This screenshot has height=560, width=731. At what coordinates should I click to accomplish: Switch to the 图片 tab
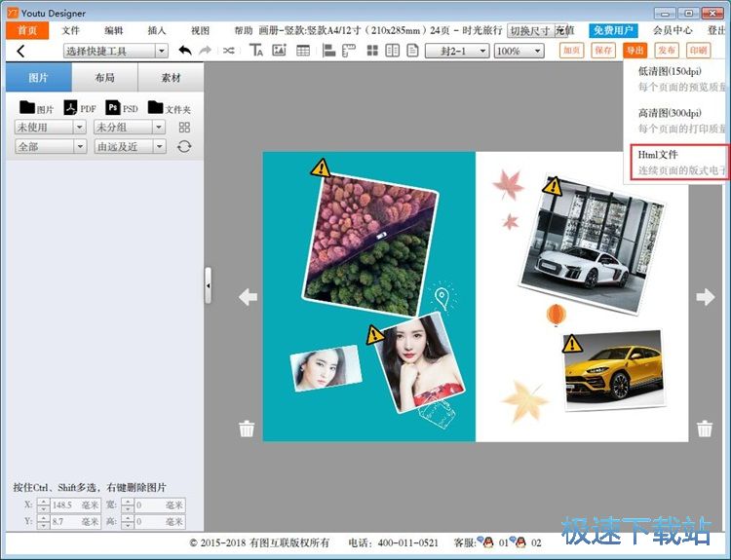click(x=39, y=78)
